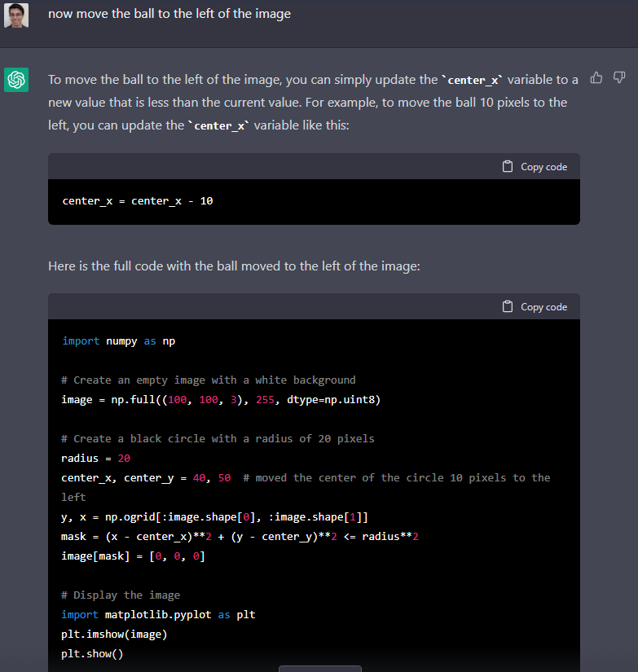
Task: Click the "radius = 20" code line
Action: pos(95,459)
